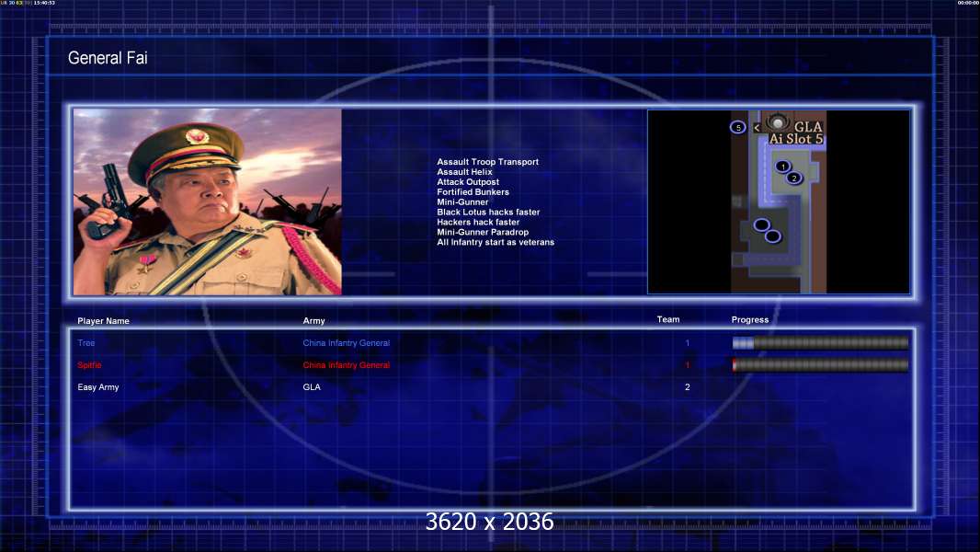The width and height of the screenshot is (980, 552).
Task: Click start position marker 5 on minimap
Action: coord(738,128)
